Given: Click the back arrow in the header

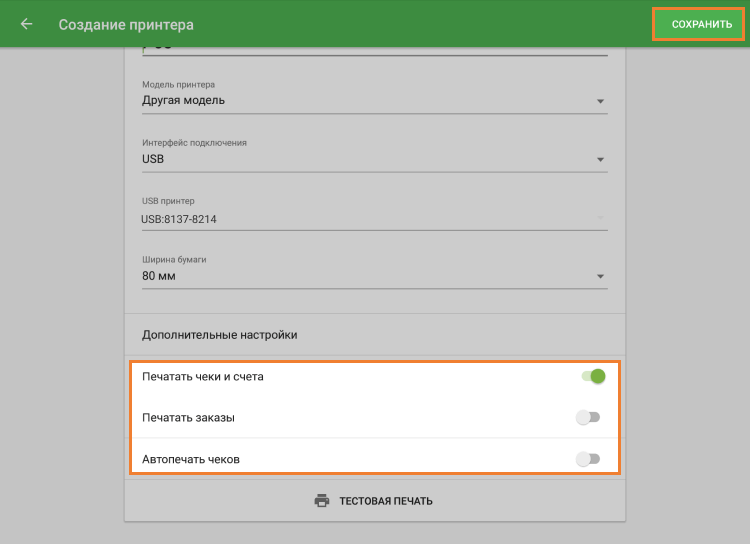Looking at the screenshot, I should point(26,24).
